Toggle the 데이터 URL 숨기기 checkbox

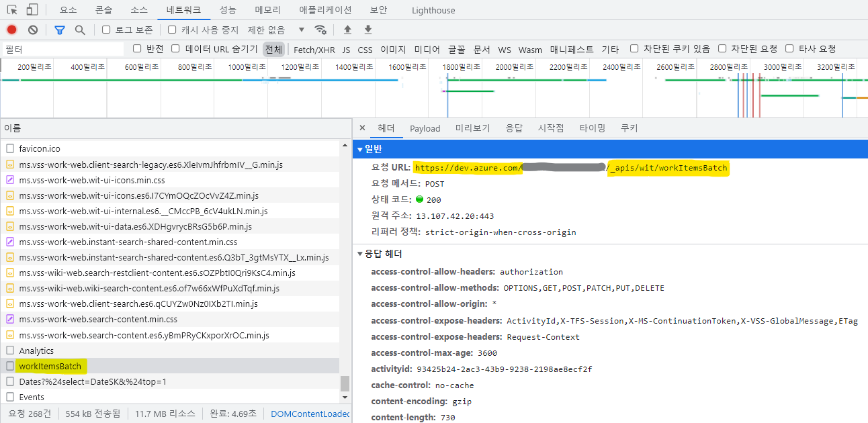(175, 48)
